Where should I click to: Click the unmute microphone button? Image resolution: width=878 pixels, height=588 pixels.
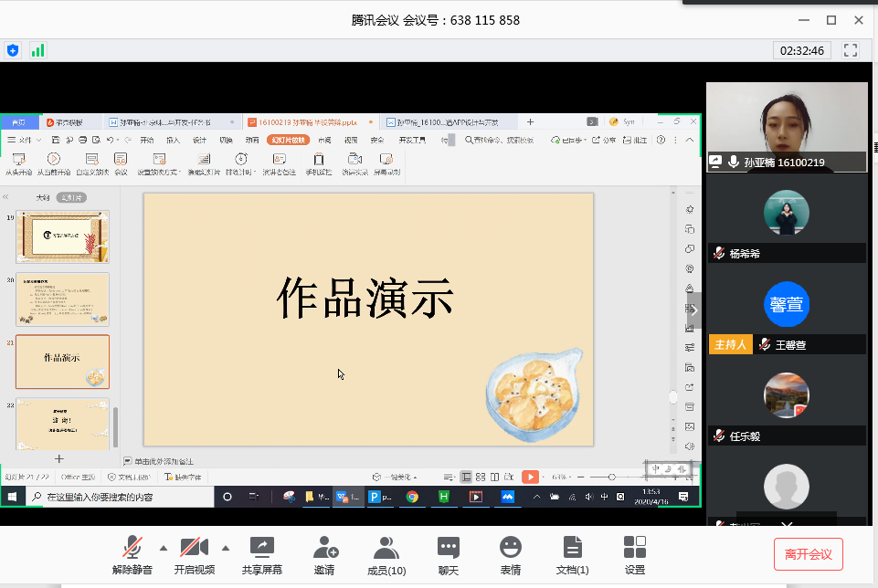133,553
